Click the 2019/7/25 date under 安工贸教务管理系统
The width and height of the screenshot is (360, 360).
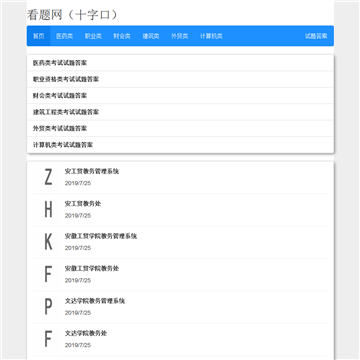(x=78, y=183)
